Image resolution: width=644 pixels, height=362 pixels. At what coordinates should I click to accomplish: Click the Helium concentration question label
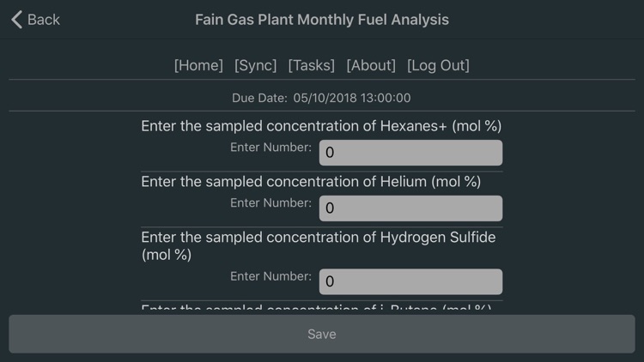(x=311, y=182)
